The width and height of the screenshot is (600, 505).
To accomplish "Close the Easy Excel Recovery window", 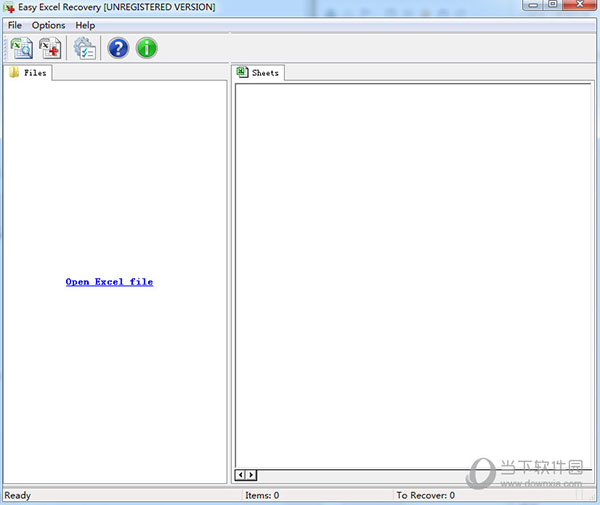I will (580, 5).
